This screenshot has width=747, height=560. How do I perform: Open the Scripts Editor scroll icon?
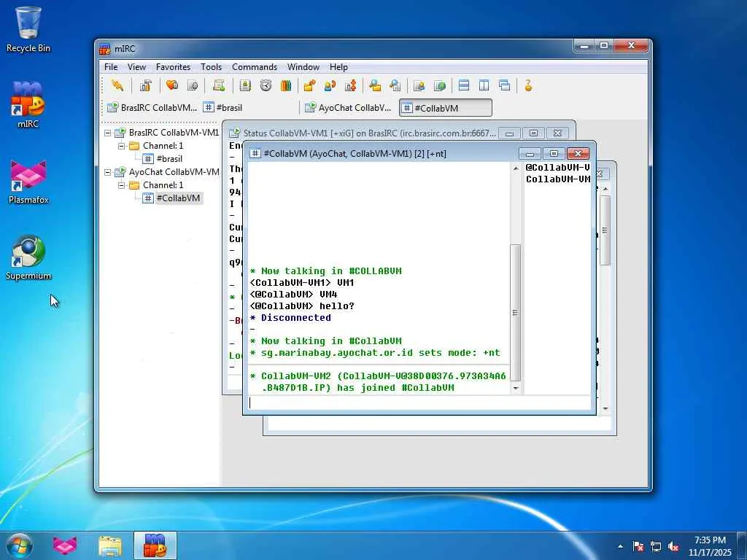tap(219, 86)
